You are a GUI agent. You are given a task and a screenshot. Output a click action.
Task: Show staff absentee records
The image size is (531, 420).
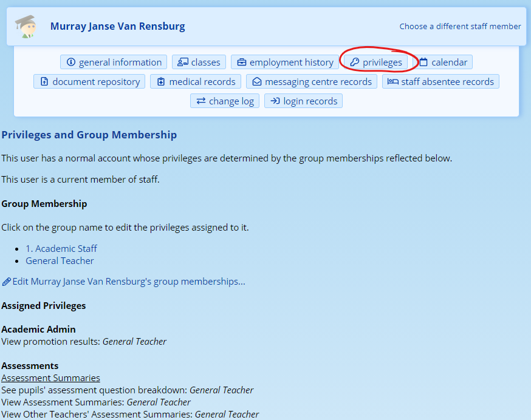tap(440, 82)
